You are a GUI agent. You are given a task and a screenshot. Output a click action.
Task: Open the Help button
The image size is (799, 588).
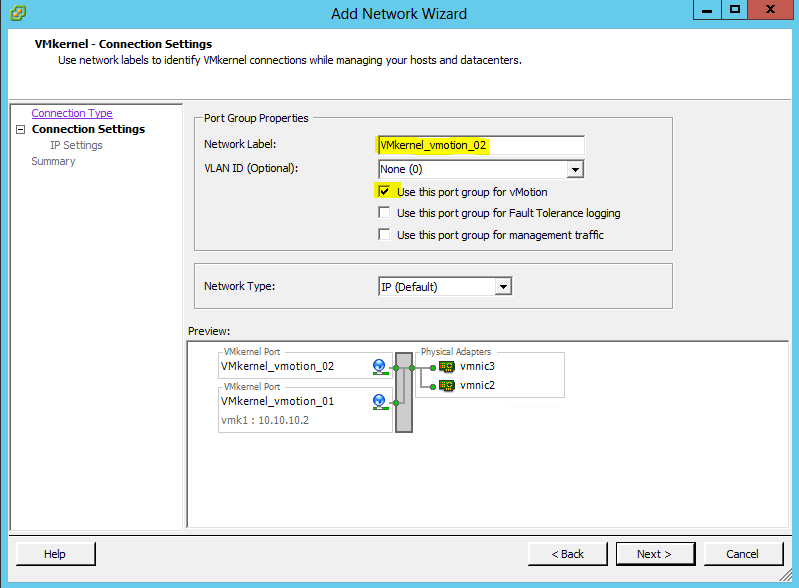click(x=55, y=554)
